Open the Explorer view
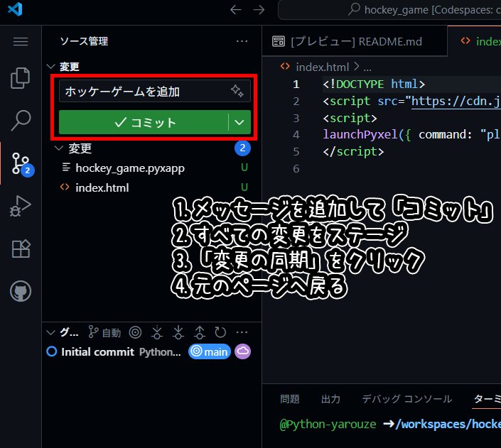This screenshot has width=501, height=448. [x=21, y=78]
